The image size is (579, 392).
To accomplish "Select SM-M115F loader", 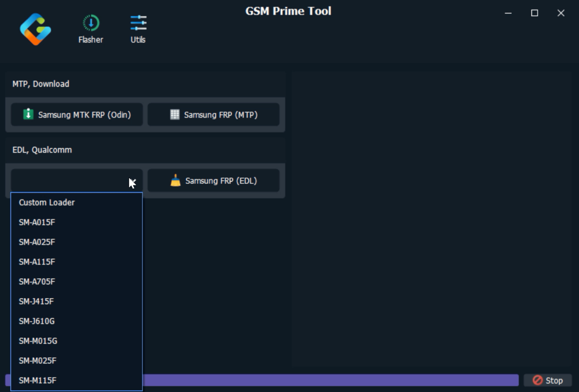I will tap(77, 381).
